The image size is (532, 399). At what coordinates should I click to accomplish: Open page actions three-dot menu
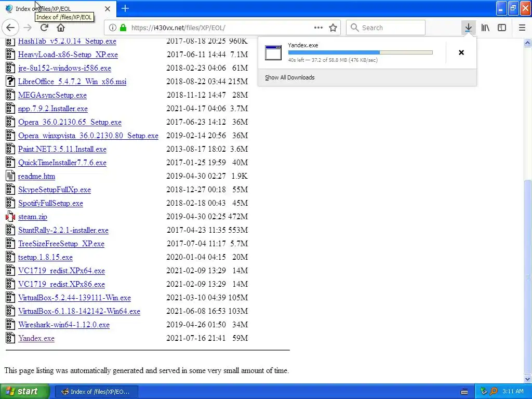tap(318, 28)
